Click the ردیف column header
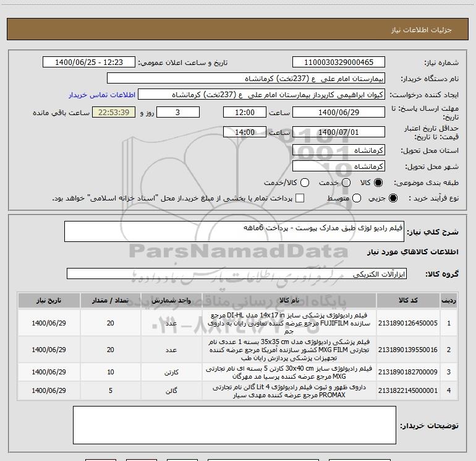Viewport: 476px width, 461px height. coord(449,301)
